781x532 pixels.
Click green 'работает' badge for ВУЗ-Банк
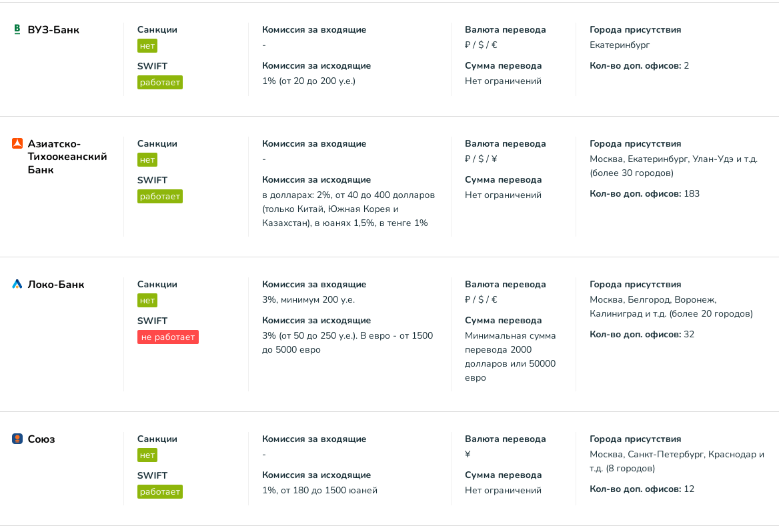click(160, 83)
